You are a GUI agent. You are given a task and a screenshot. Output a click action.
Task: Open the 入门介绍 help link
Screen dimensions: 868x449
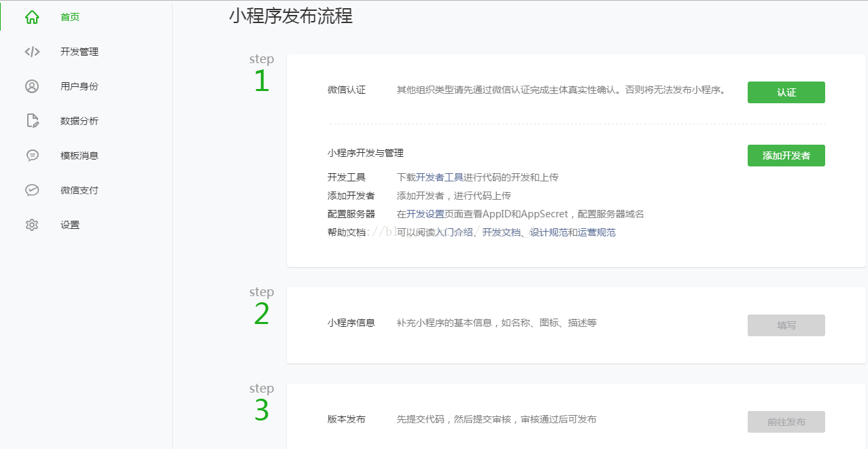454,232
